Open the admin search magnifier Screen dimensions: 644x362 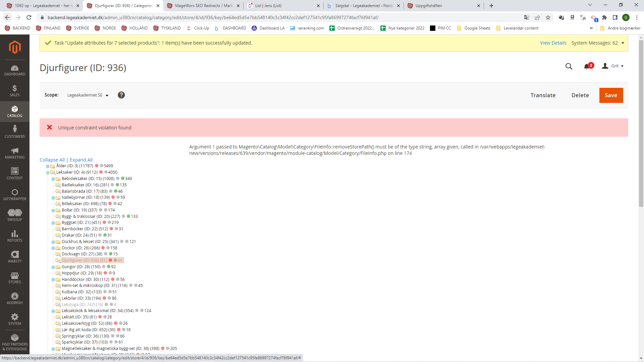(569, 66)
